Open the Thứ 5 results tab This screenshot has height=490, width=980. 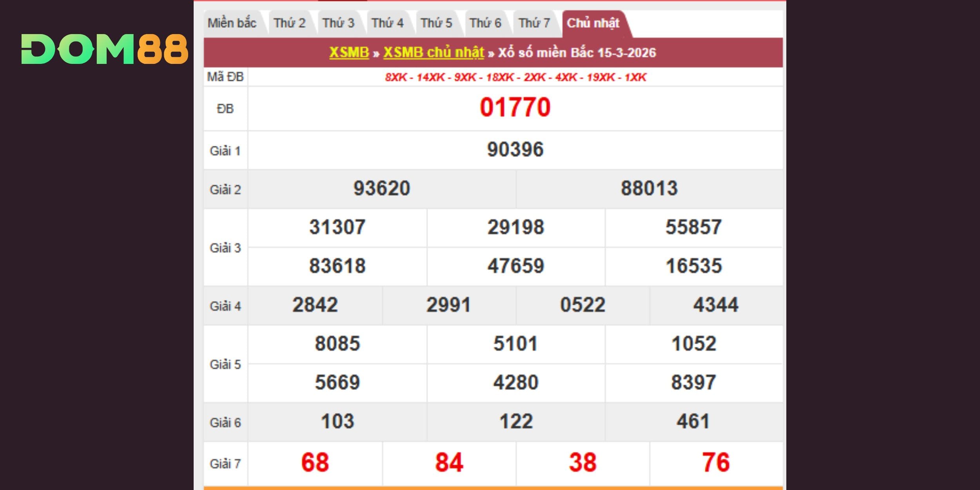point(436,23)
